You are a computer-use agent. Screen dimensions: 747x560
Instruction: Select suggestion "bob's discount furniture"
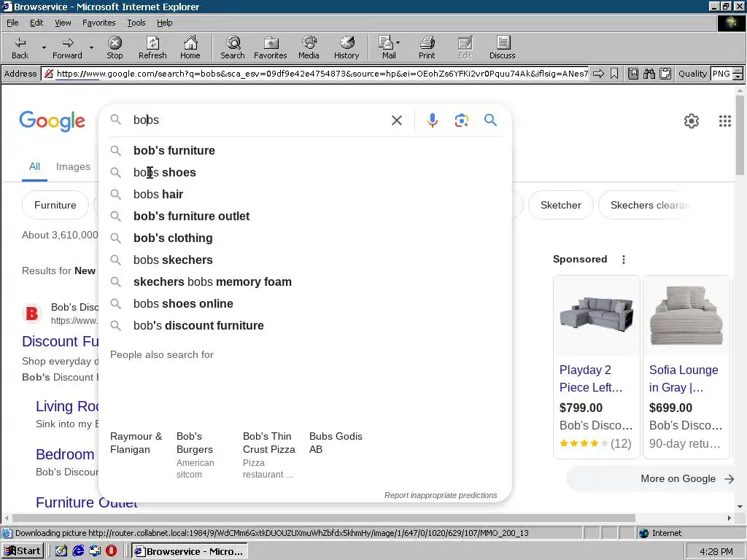(305, 326)
